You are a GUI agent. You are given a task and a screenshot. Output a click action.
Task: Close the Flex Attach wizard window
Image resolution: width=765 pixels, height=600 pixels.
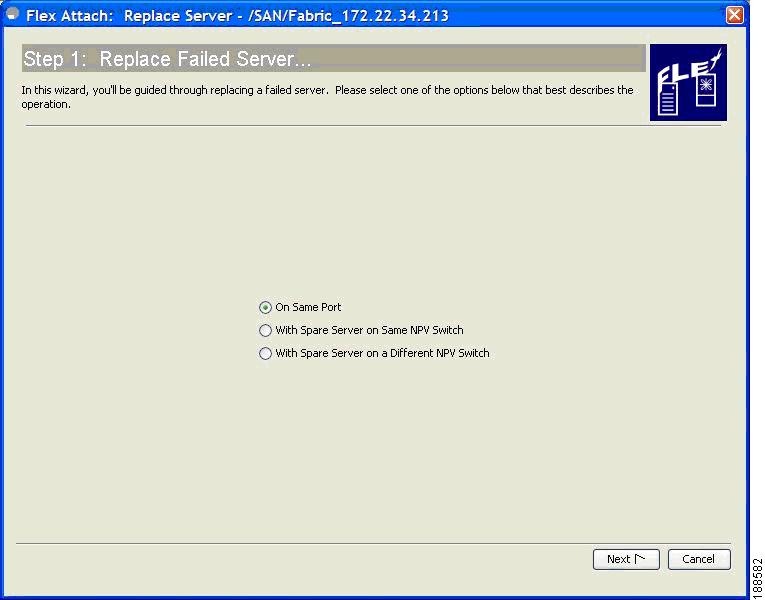734,15
